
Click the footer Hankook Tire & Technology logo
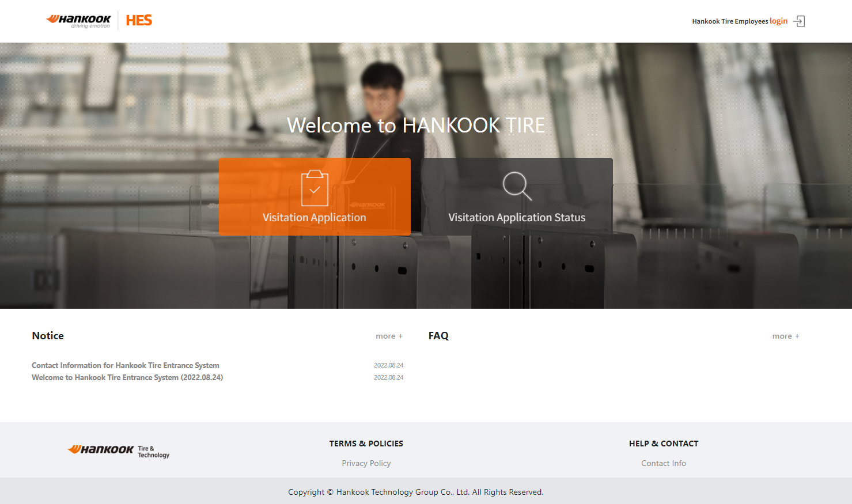(x=119, y=451)
